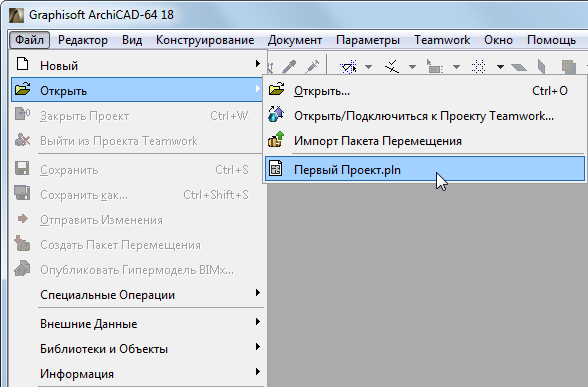Open the Вид menu
The height and width of the screenshot is (387, 588).
point(132,40)
